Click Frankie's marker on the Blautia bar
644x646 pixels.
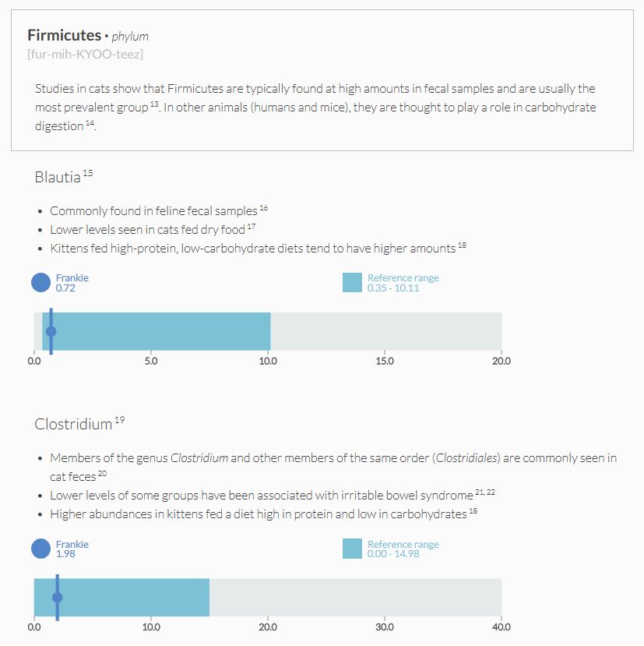pyautogui.click(x=51, y=331)
